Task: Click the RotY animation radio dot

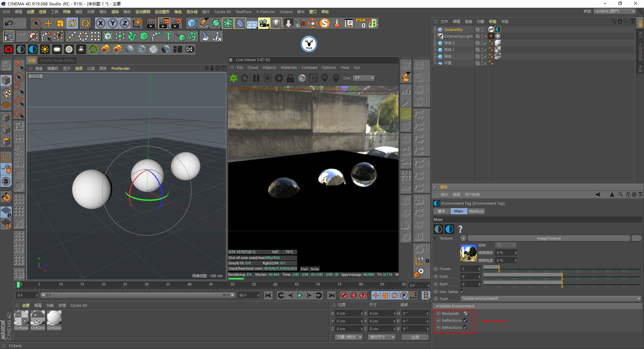Action: pos(436,284)
